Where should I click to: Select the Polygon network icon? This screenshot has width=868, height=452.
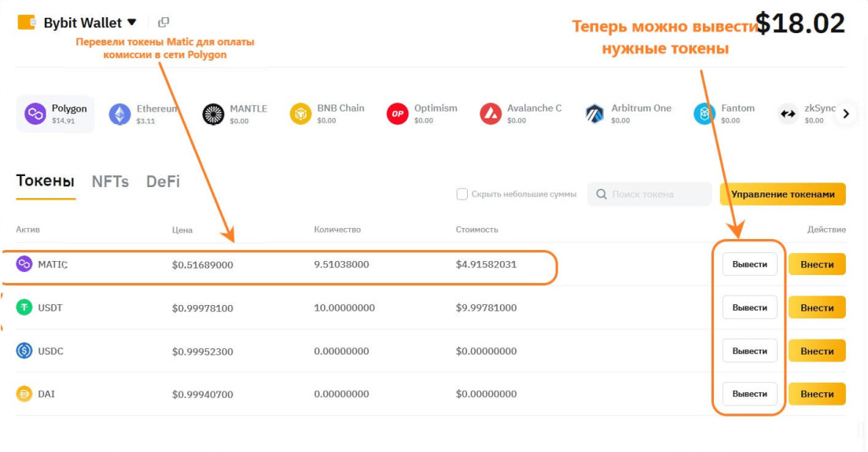click(x=35, y=114)
